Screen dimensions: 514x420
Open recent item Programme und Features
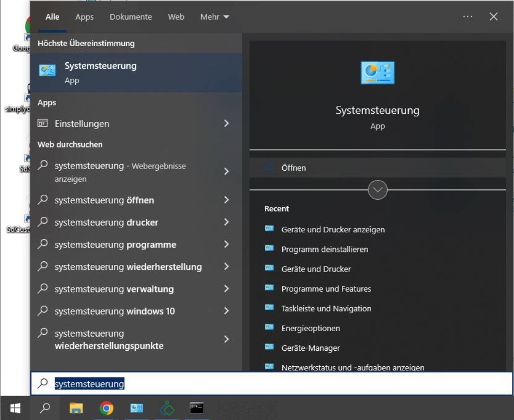click(x=326, y=289)
